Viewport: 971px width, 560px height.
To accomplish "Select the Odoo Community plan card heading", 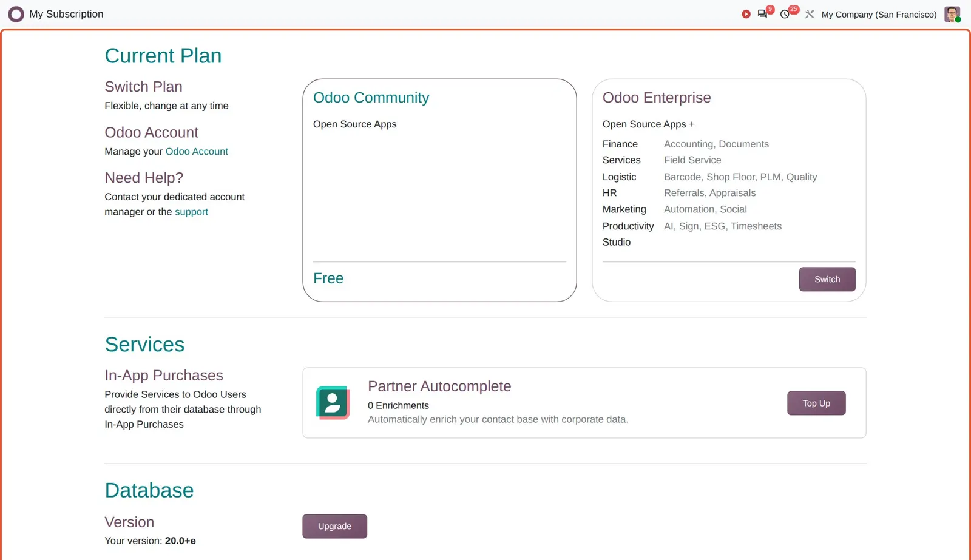I will pyautogui.click(x=371, y=98).
